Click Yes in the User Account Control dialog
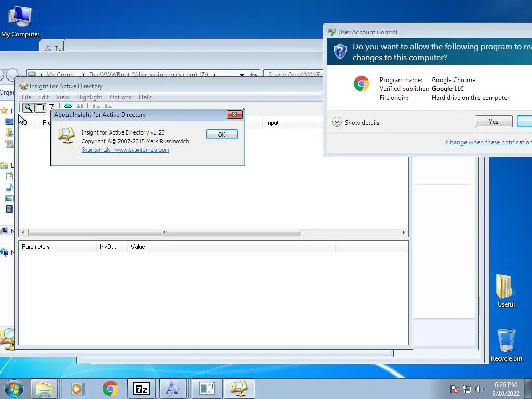This screenshot has width=532, height=399. point(494,121)
